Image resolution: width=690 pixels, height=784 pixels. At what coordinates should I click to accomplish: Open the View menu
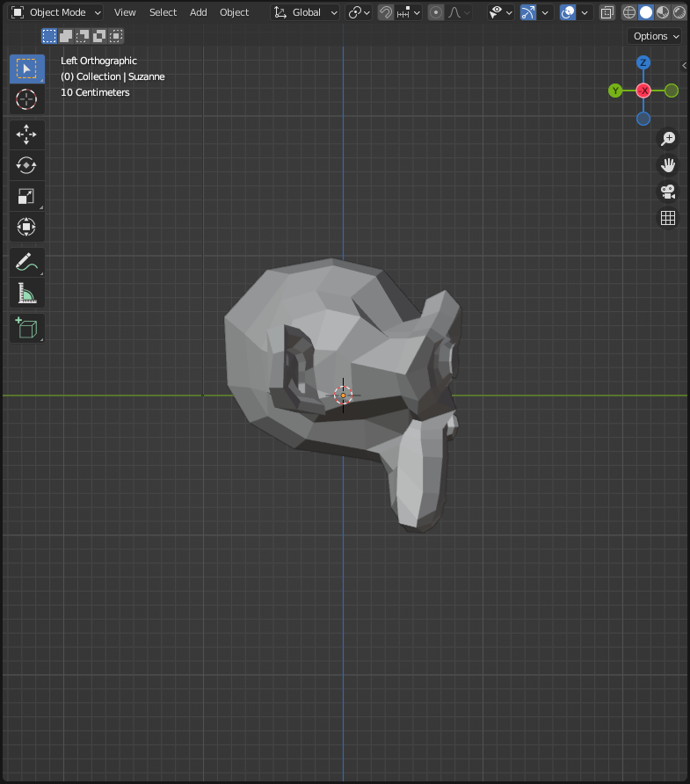tap(125, 12)
